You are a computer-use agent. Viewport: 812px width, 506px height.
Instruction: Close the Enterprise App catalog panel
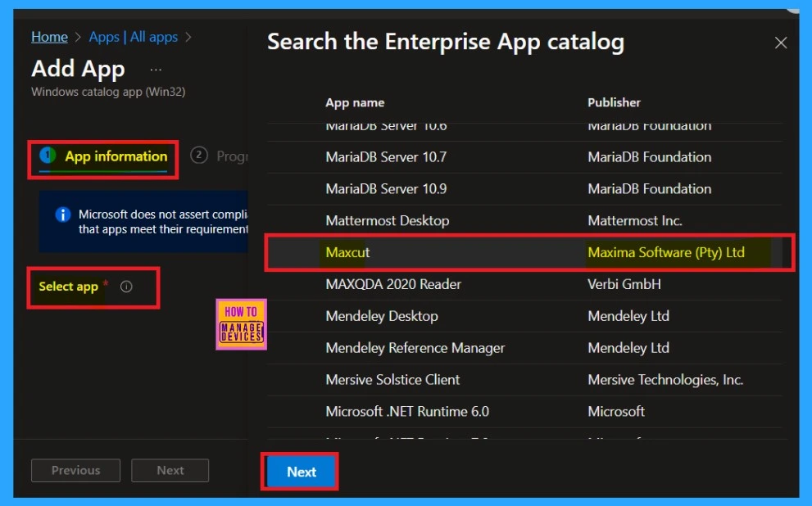tap(780, 43)
